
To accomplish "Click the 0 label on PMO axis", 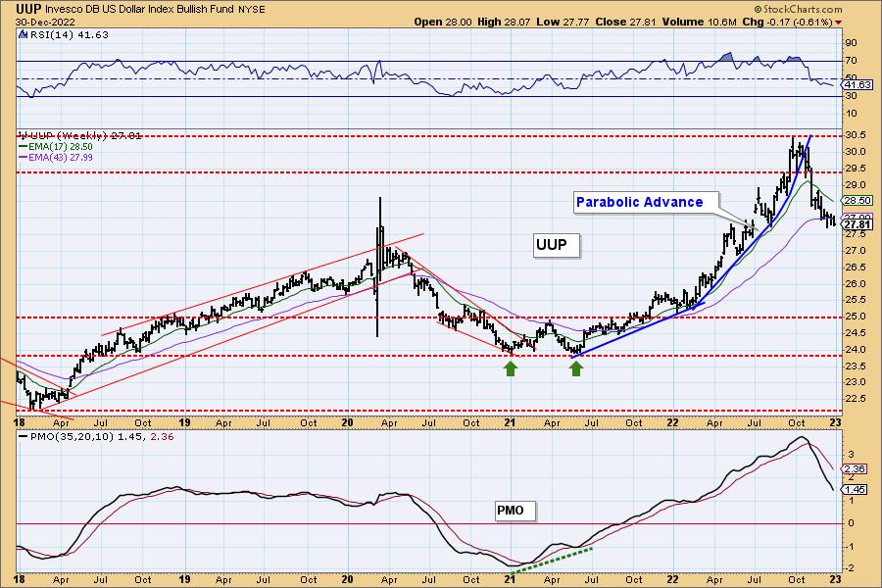I will 852,522.
